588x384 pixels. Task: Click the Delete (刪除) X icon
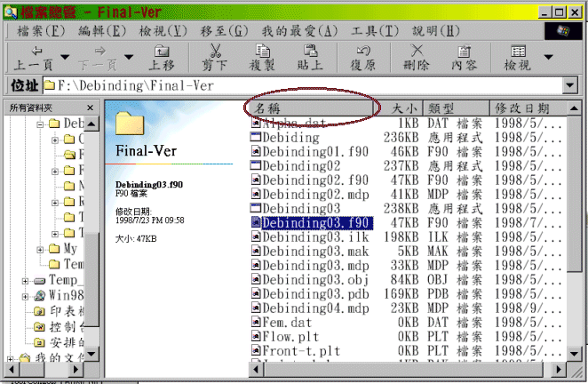coord(416,58)
